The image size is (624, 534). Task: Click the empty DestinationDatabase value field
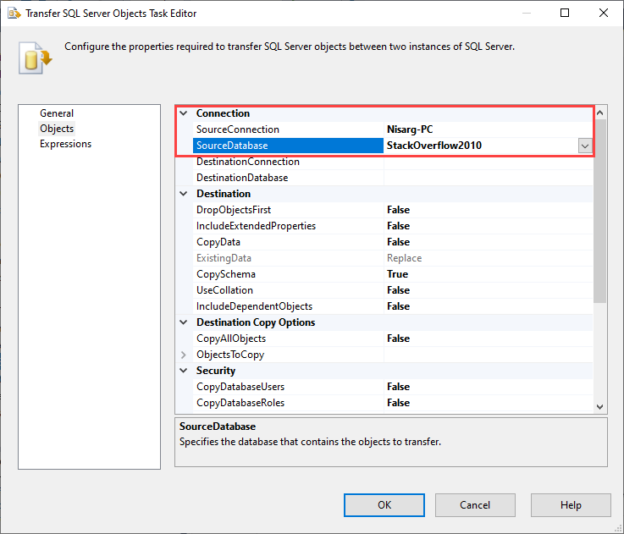488,177
